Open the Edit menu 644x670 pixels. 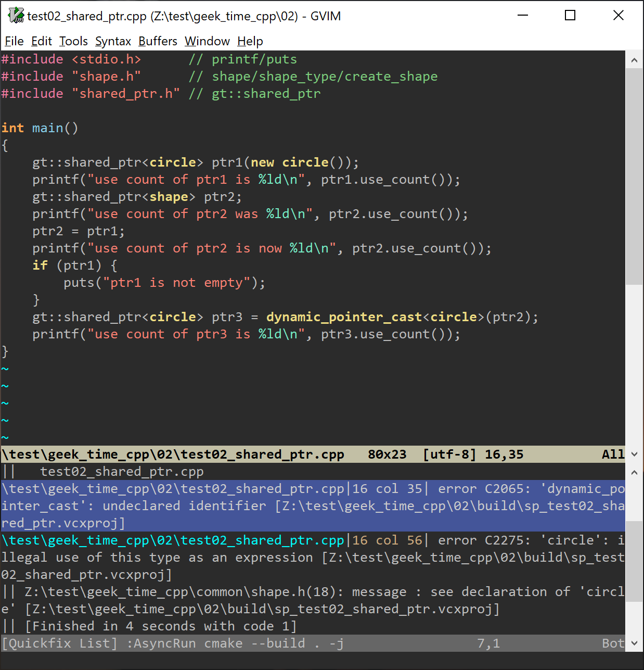[x=41, y=41]
